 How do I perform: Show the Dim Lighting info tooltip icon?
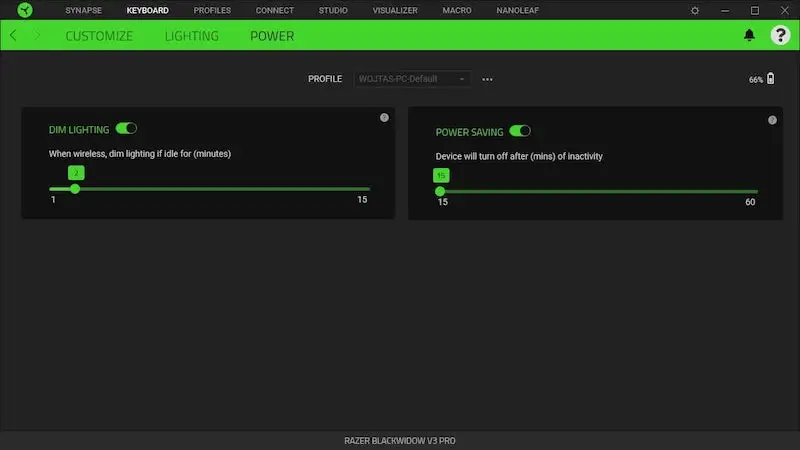(384, 118)
